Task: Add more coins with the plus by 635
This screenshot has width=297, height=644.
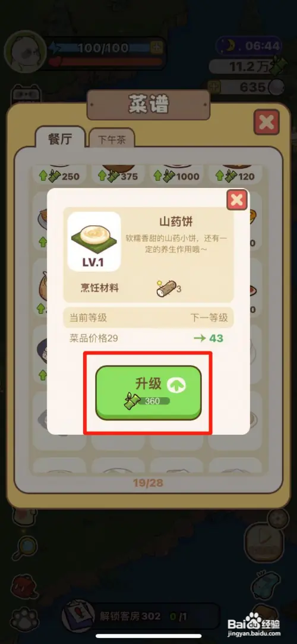Action: pyautogui.click(x=213, y=87)
